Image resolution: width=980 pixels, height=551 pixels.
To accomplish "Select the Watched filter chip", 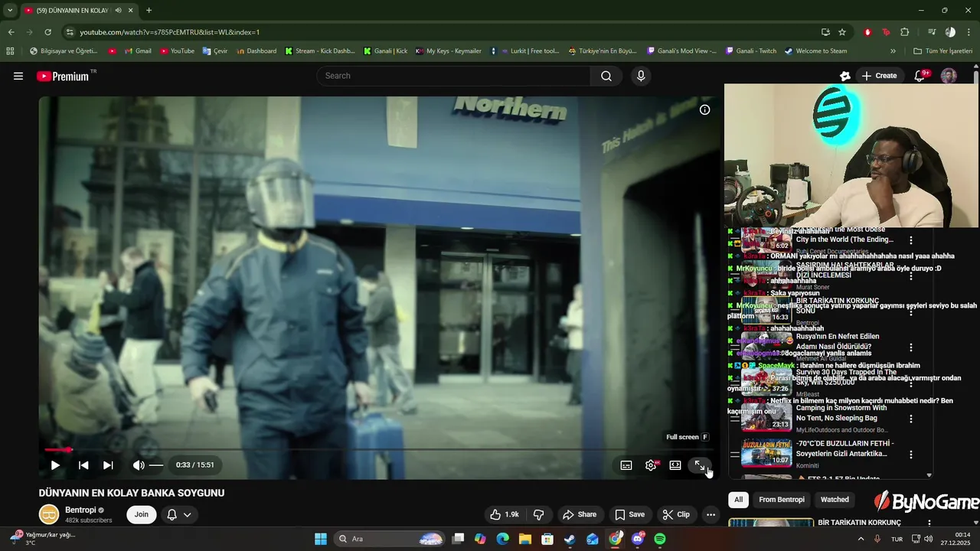I will pos(835,500).
